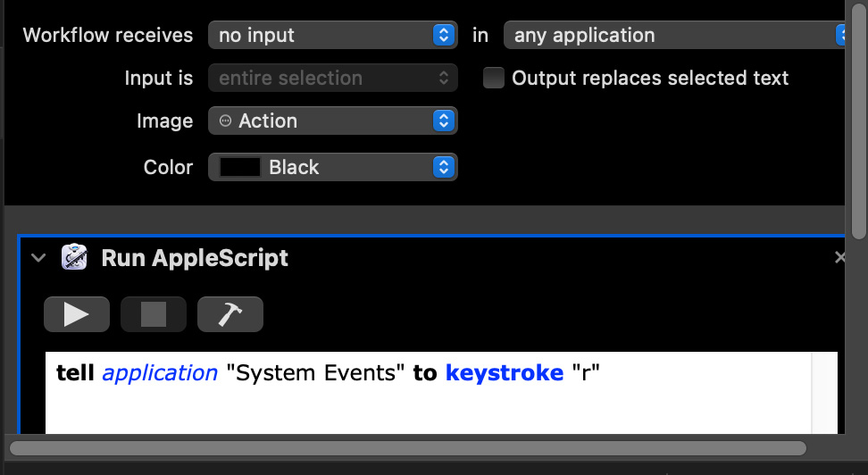Click the Run AppleScript action icon
Image resolution: width=868 pixels, height=475 pixels.
[74, 258]
